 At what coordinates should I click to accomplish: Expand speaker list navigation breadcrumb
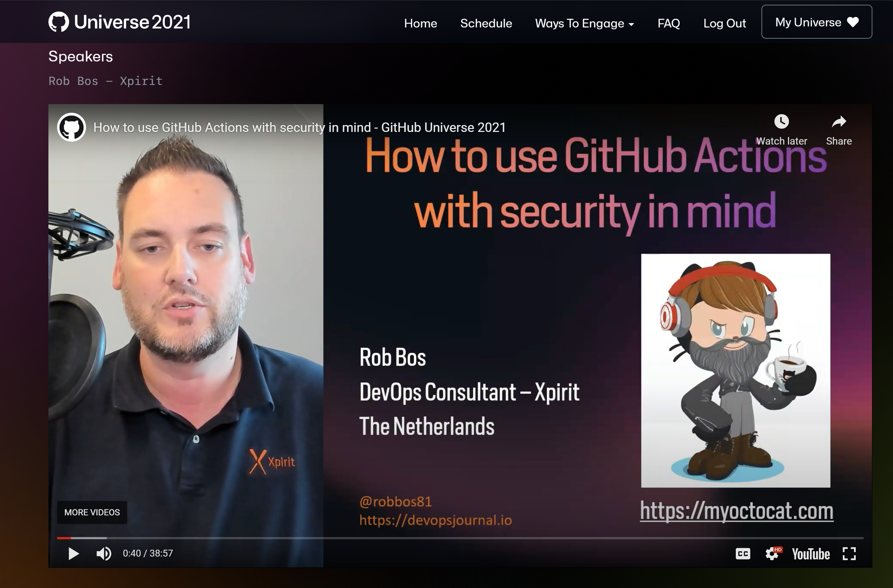(81, 56)
